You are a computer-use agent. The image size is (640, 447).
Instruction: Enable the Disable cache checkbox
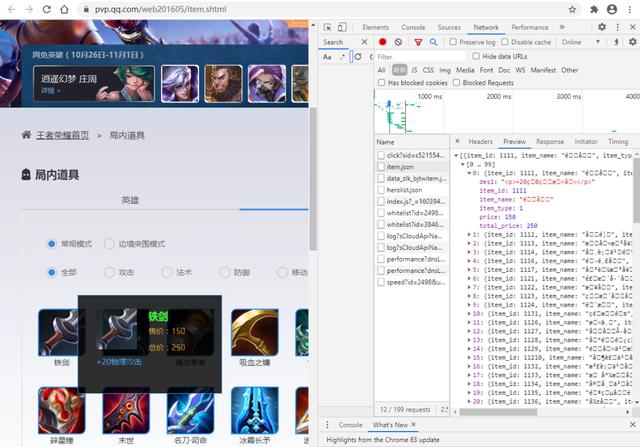point(504,42)
